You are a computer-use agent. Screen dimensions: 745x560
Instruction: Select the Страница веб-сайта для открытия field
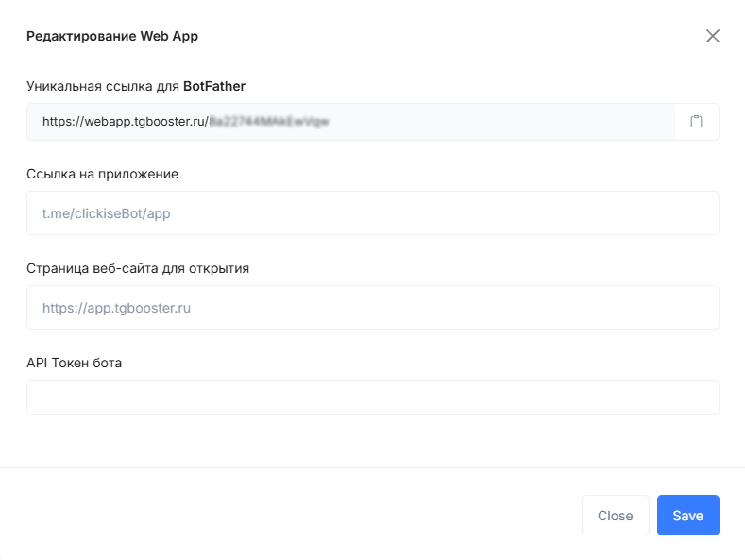click(x=372, y=307)
